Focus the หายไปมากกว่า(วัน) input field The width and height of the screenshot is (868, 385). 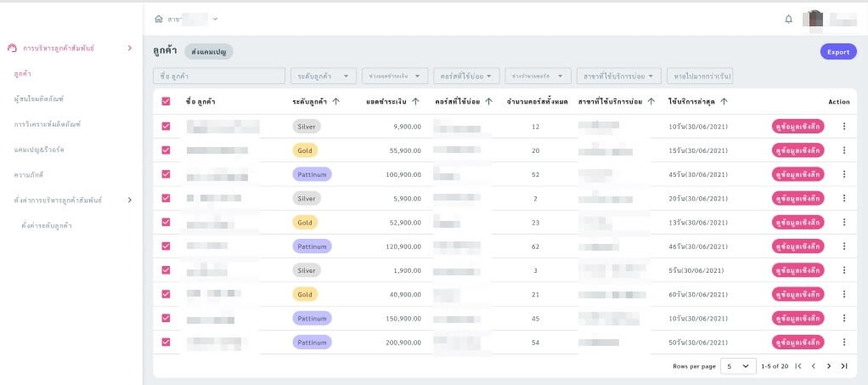(701, 76)
